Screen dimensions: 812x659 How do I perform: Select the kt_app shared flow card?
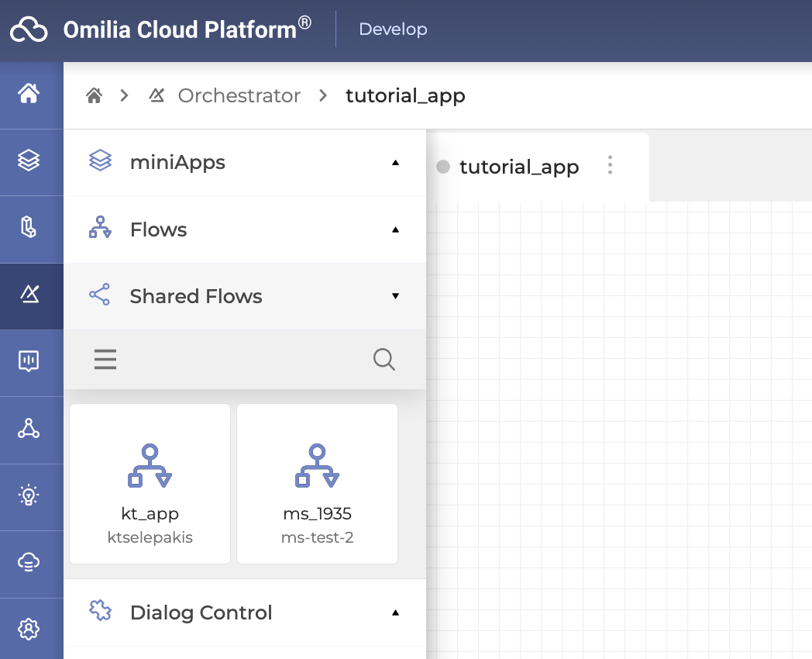point(150,483)
